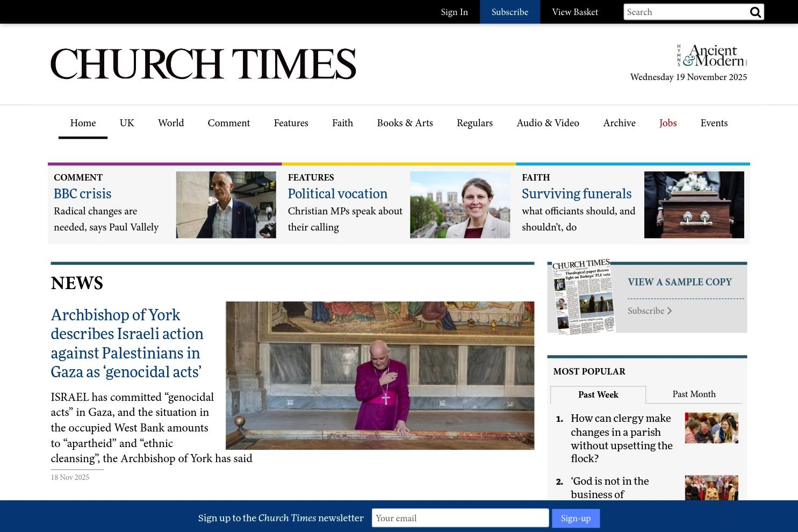The image size is (798, 532).
Task: Open the 'God is not in the business' article
Action: pyautogui.click(x=610, y=487)
